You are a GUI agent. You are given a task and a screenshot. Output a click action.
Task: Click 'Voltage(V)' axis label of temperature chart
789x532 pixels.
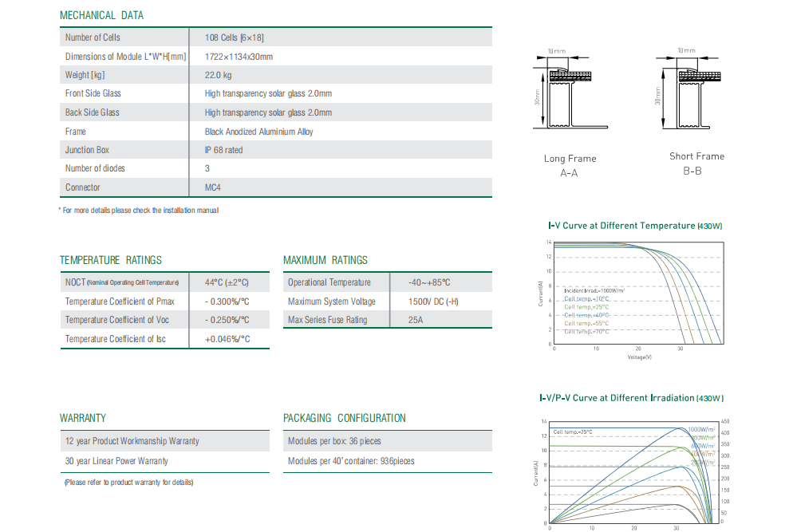pyautogui.click(x=639, y=357)
